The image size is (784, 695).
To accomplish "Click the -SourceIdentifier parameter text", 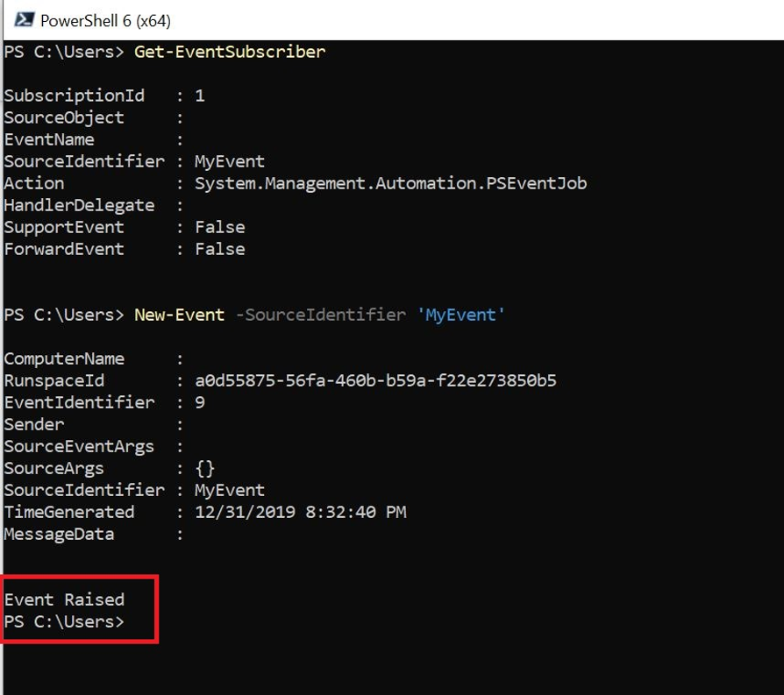I will (320, 315).
